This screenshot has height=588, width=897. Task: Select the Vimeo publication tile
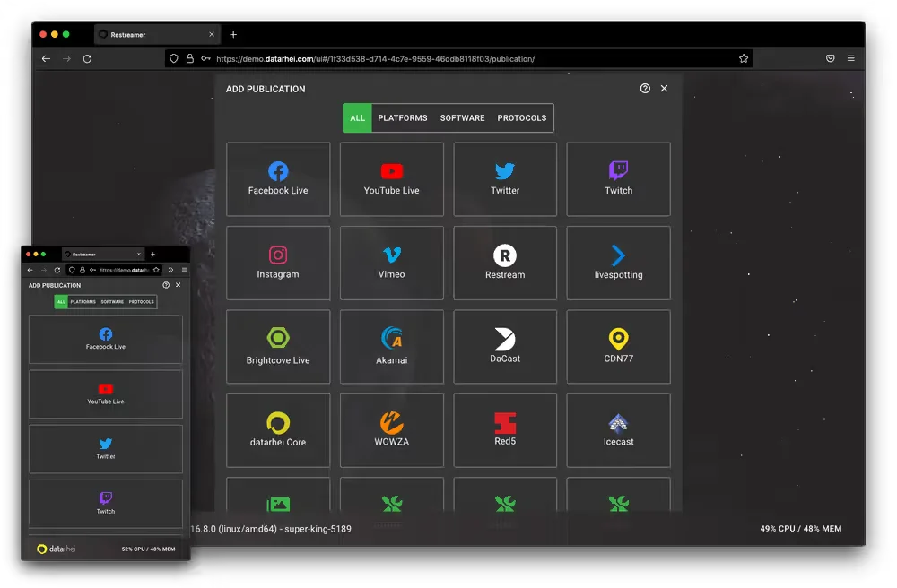click(x=391, y=263)
